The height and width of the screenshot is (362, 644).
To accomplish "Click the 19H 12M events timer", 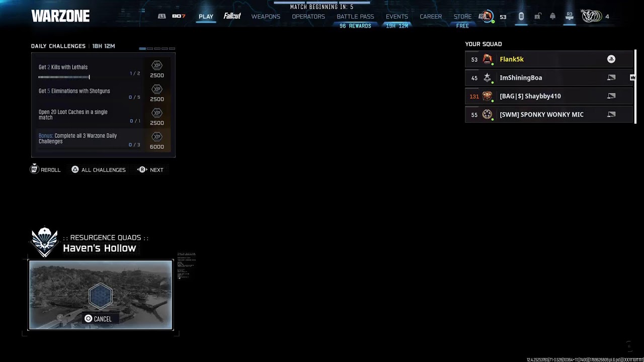I will point(397,26).
